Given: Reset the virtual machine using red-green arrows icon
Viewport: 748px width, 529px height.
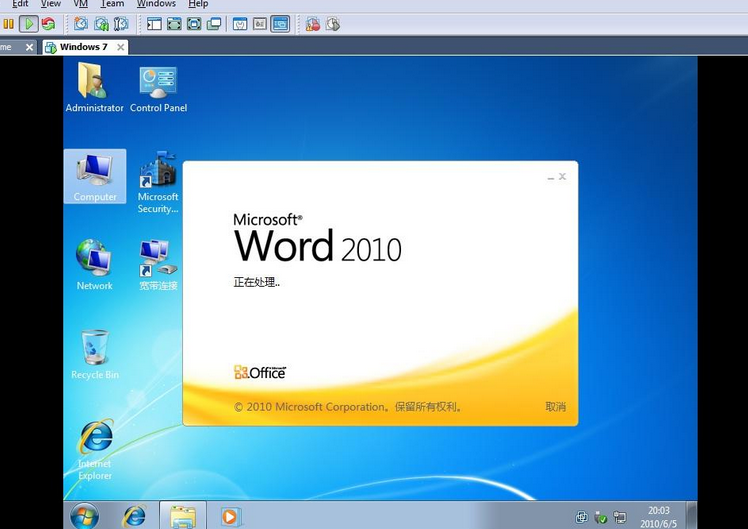Looking at the screenshot, I should pos(48,24).
